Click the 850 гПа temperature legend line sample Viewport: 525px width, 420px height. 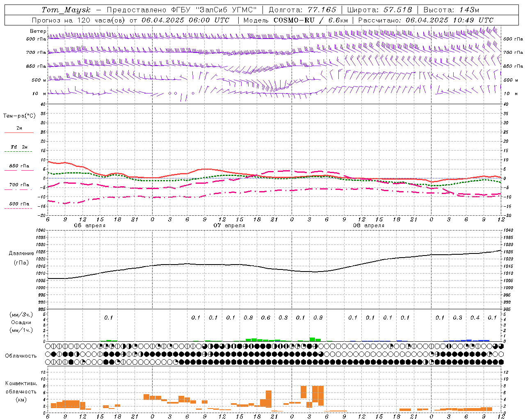[x=19, y=171]
